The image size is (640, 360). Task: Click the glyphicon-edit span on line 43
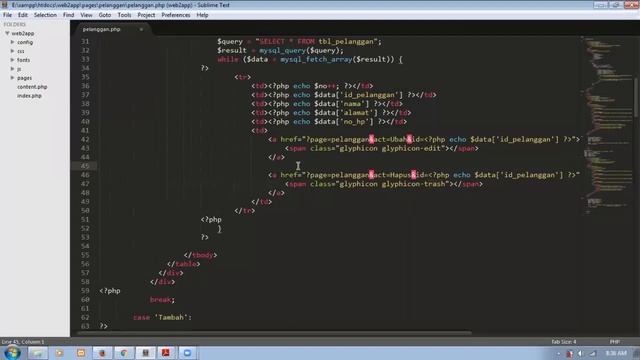pos(382,149)
